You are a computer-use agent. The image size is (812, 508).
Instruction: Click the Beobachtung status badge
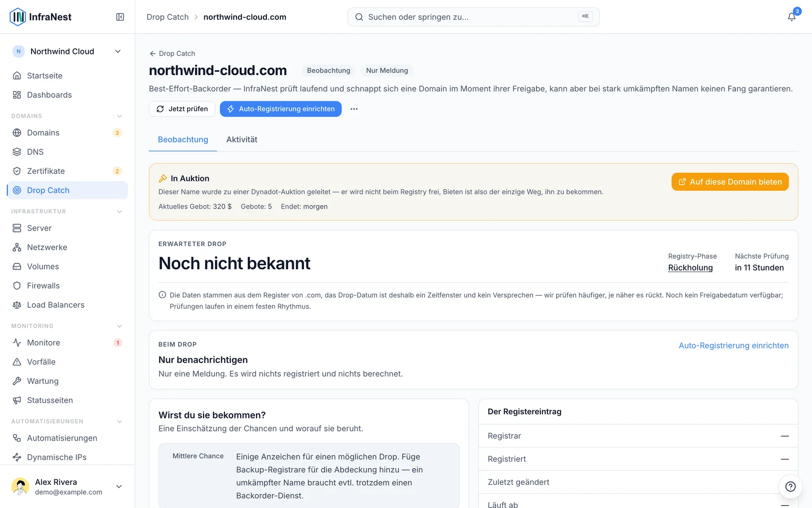(329, 70)
